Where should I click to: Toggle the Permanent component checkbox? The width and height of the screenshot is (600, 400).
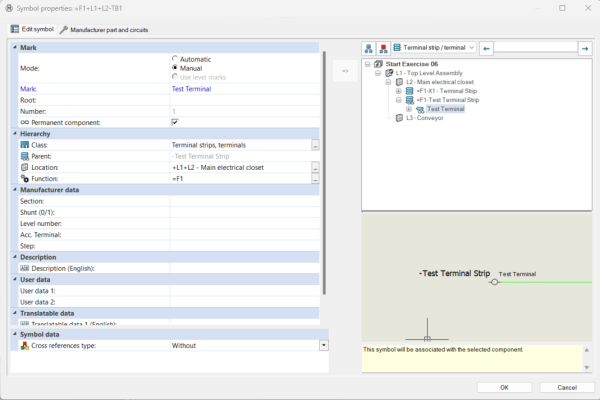[x=175, y=122]
